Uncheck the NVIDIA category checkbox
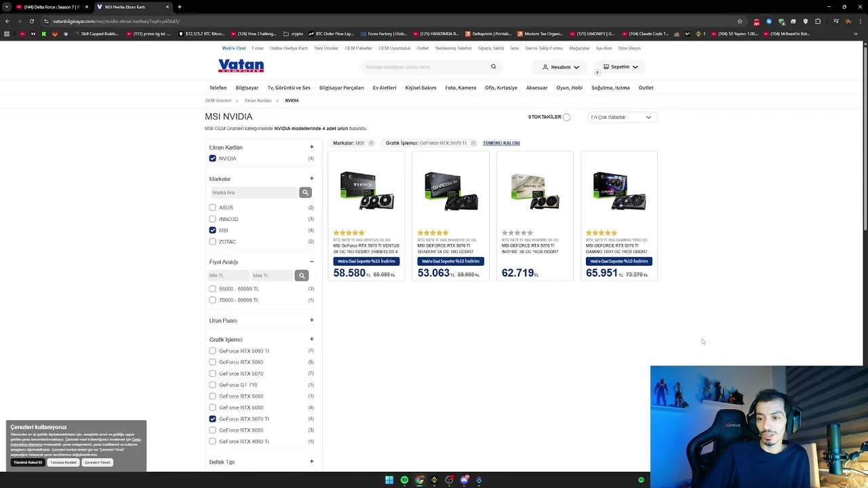 pos(212,159)
